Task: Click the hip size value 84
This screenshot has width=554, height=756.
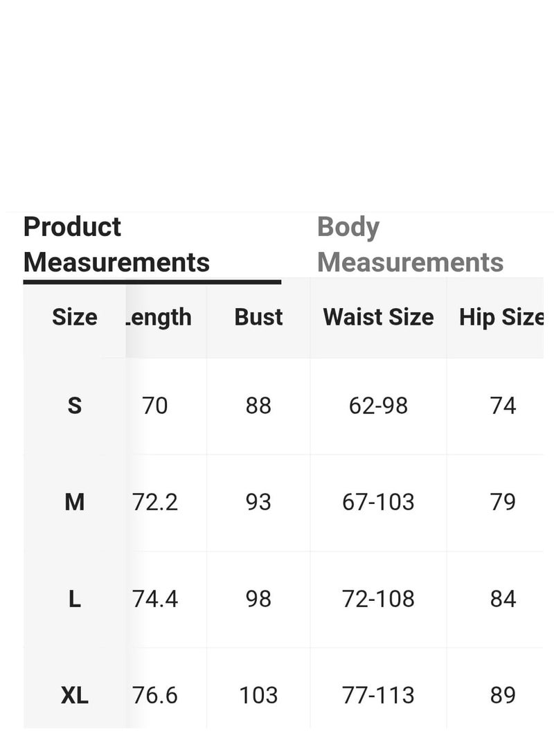Action: coord(503,599)
